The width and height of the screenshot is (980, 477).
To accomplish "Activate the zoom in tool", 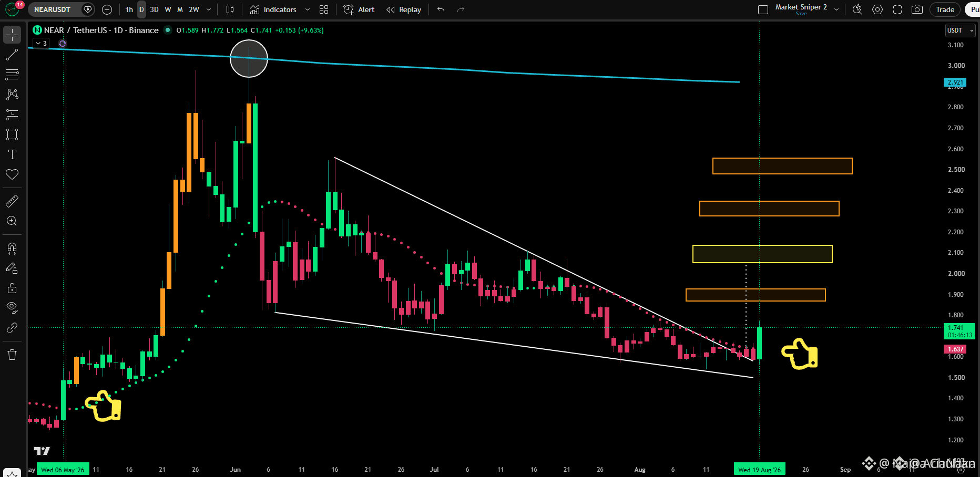I will click(x=12, y=221).
